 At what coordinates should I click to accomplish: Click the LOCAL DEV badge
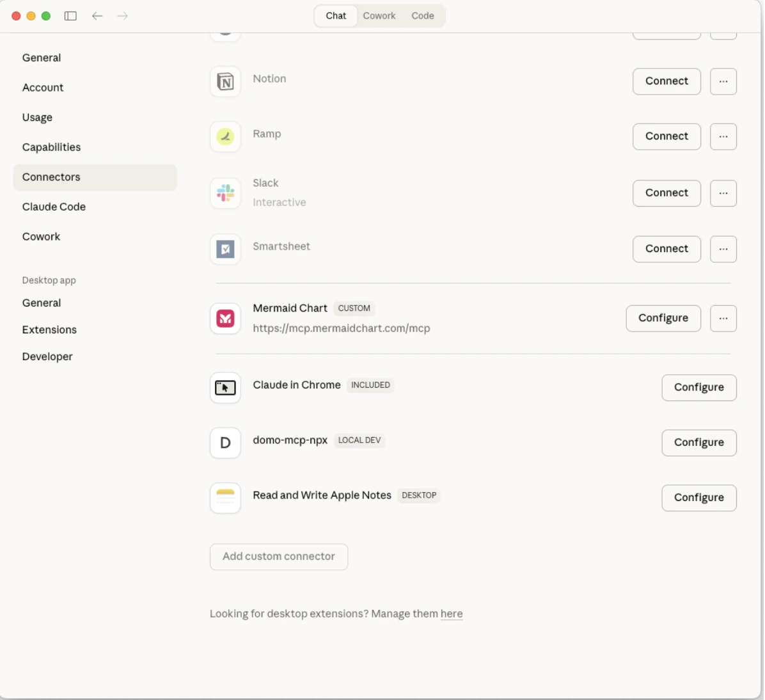click(359, 440)
